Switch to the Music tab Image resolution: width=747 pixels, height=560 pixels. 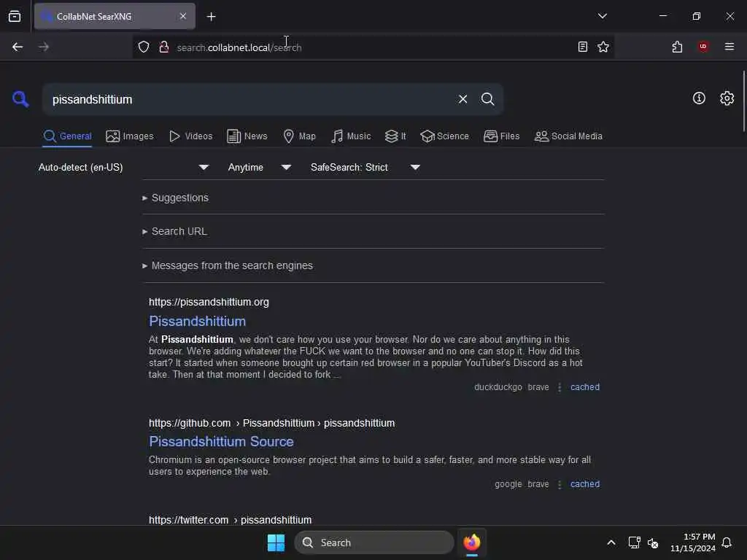tap(351, 136)
